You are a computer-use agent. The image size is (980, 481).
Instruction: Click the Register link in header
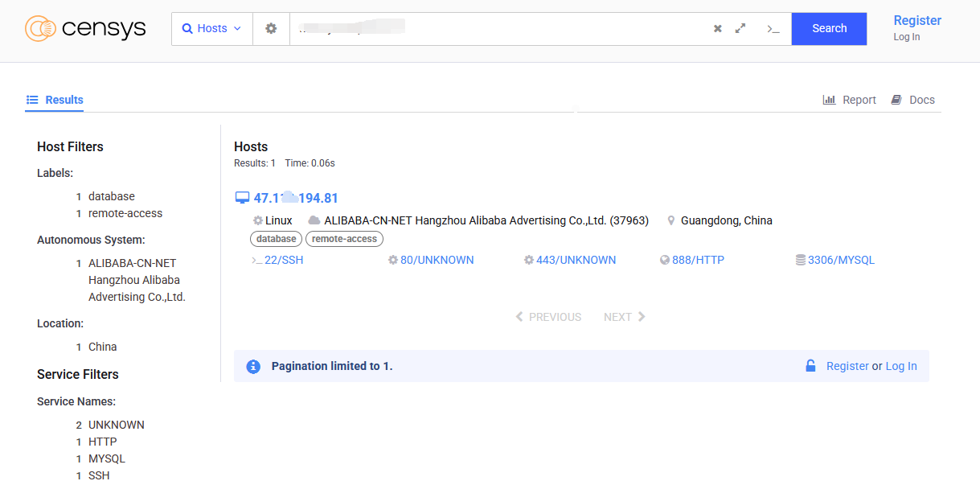click(x=917, y=20)
